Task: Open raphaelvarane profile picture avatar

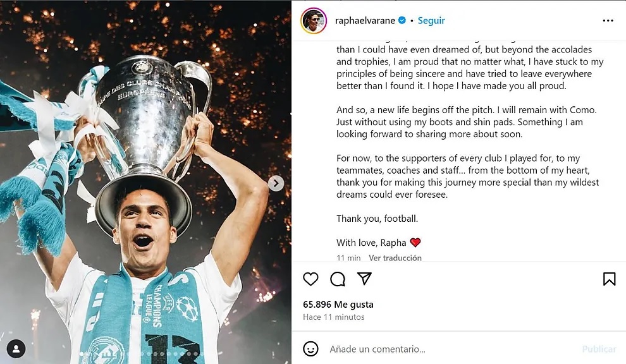Action: 314,21
